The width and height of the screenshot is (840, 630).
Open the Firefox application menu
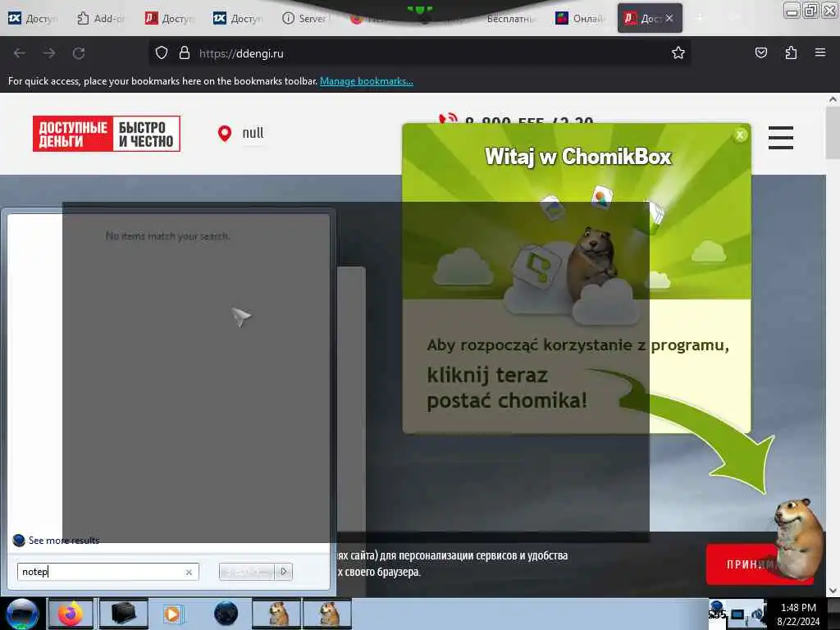(x=819, y=52)
